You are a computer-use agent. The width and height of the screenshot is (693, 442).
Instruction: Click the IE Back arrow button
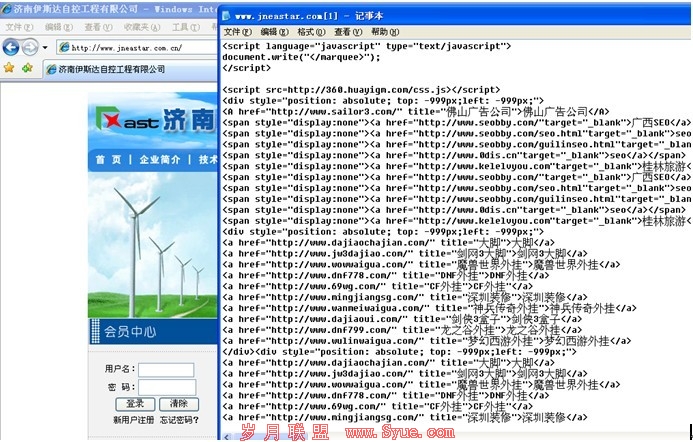(11, 47)
